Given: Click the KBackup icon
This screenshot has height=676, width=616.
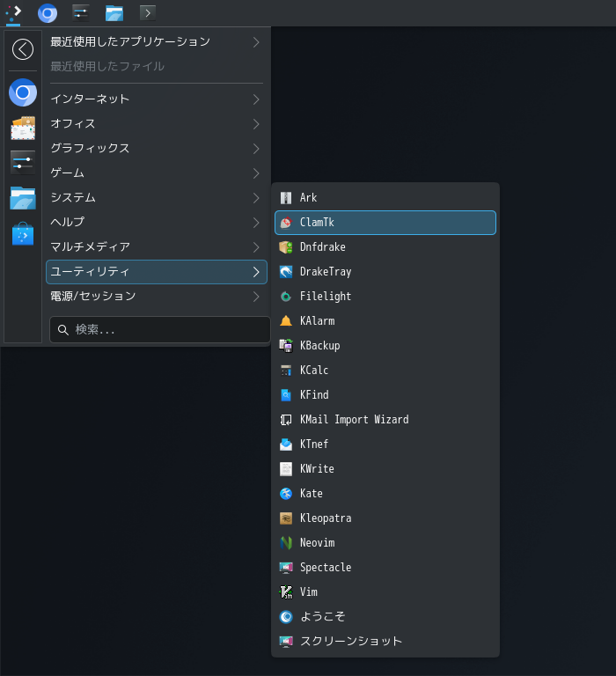Looking at the screenshot, I should pos(286,346).
